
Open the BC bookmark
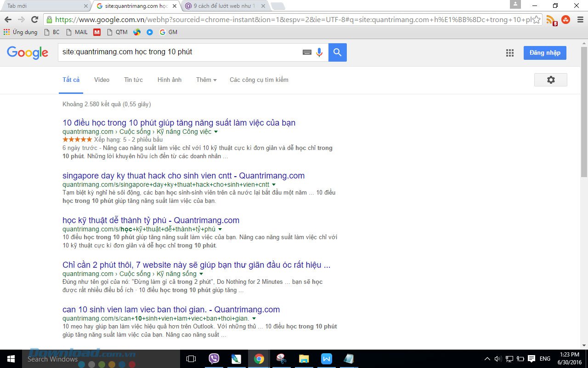(x=51, y=32)
